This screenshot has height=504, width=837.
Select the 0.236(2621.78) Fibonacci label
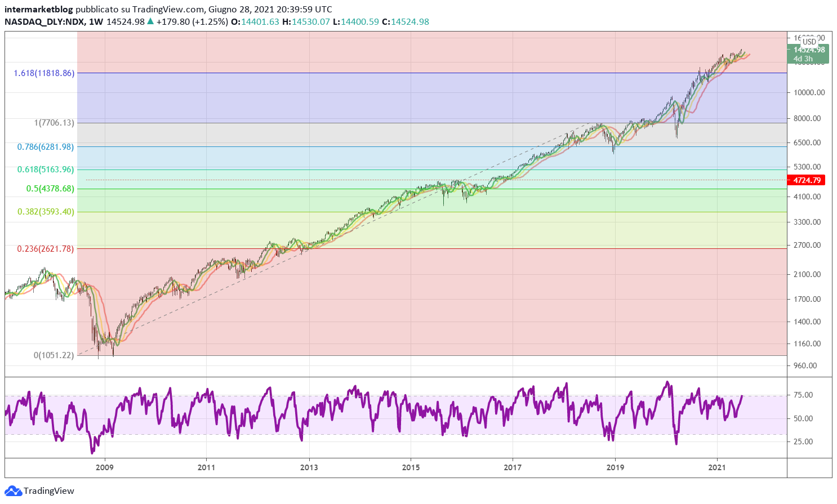click(46, 249)
